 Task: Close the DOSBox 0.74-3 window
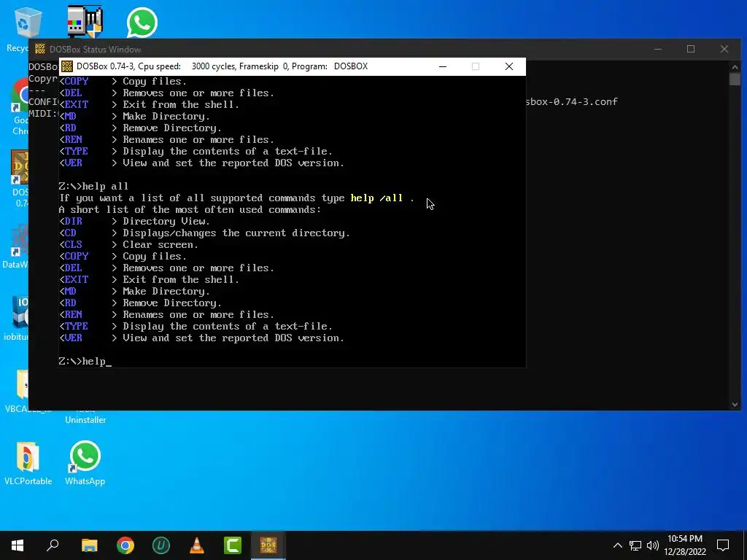coord(508,66)
